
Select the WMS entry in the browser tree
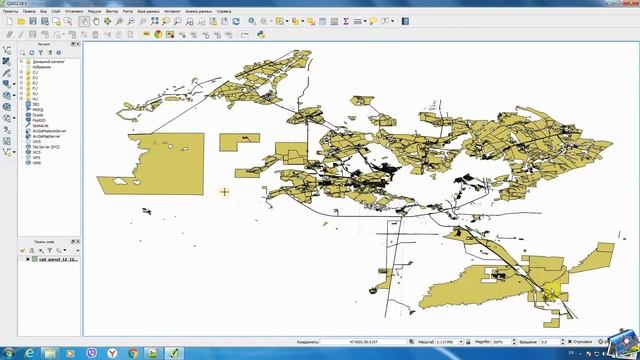point(37,163)
